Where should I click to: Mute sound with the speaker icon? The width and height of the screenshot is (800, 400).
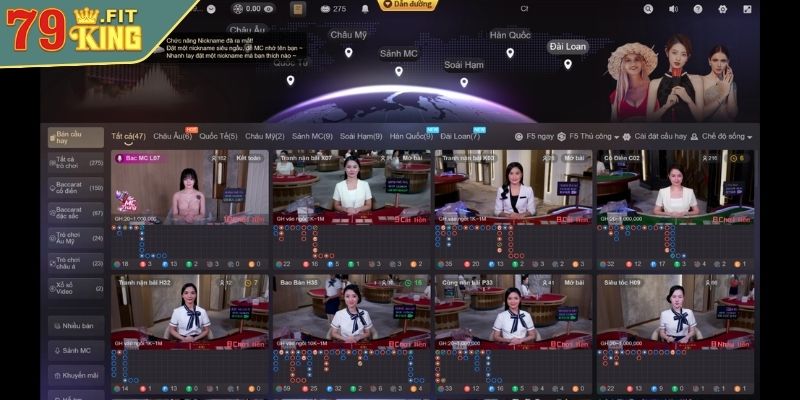point(673,9)
